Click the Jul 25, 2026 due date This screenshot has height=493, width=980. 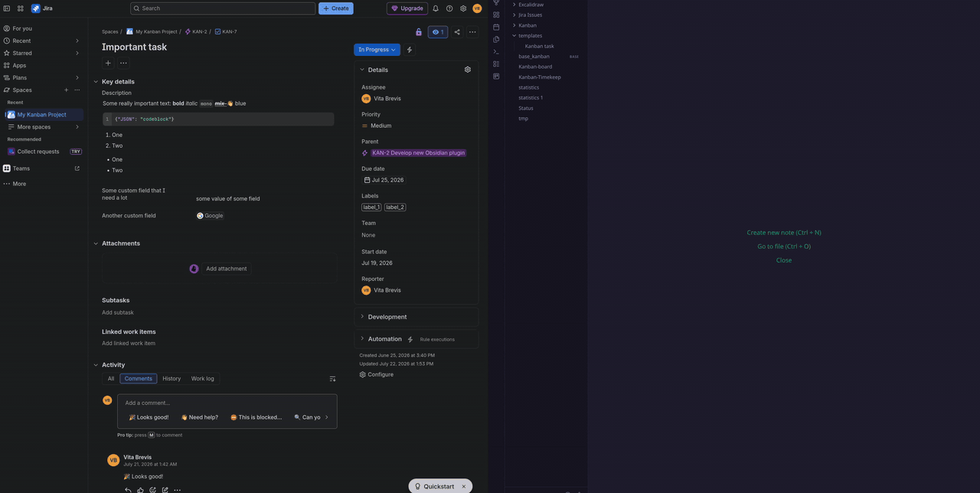point(384,180)
